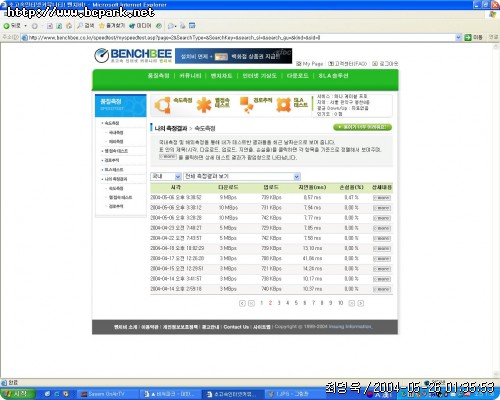Open Favorites (즐겨찾기) star button
The height and width of the screenshot is (400, 500).
112,26
